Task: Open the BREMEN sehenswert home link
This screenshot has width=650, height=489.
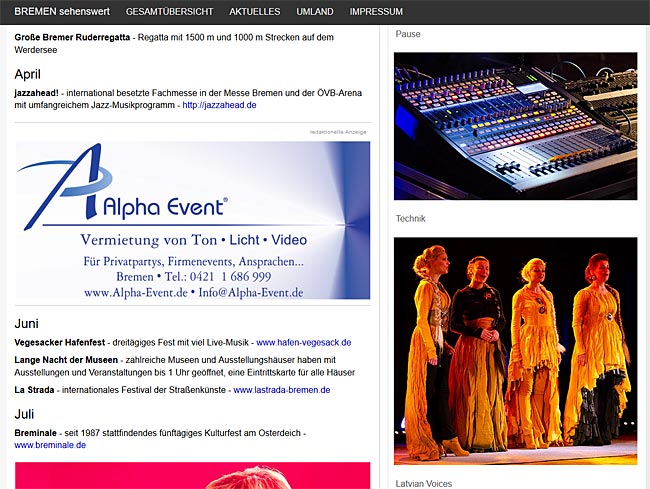Action: point(62,12)
